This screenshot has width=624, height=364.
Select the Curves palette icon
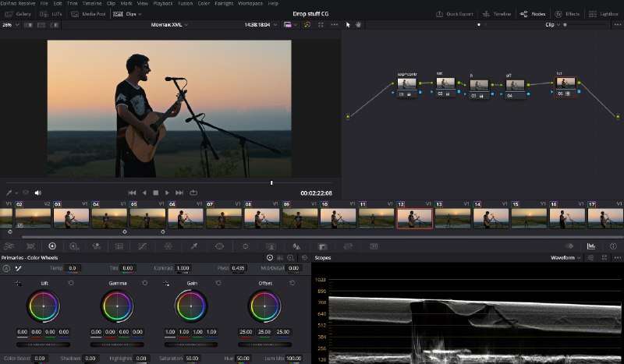pyautogui.click(x=142, y=246)
